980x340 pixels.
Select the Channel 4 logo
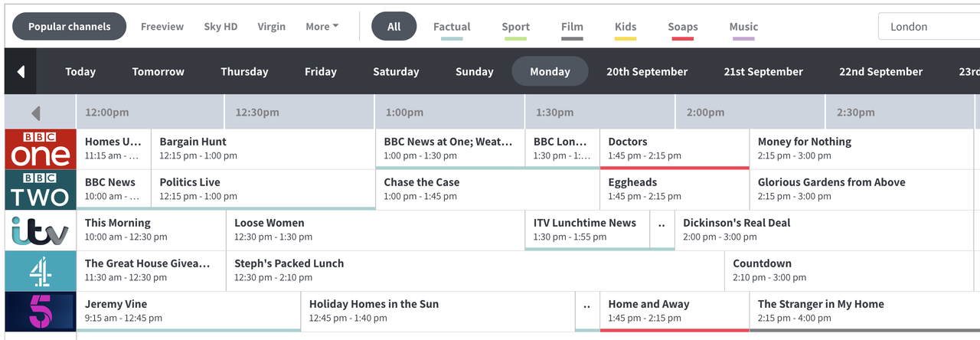click(x=41, y=271)
